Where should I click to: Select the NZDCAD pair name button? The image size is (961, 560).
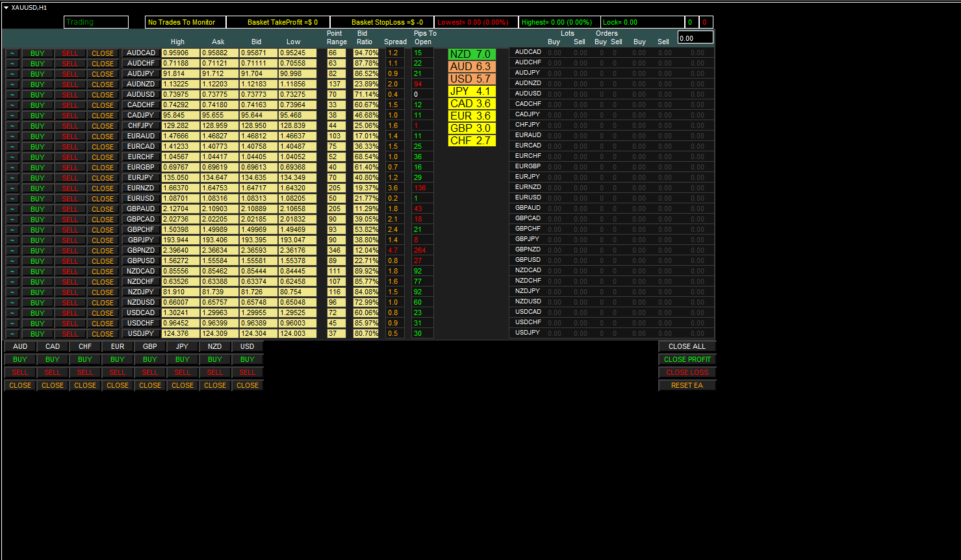(141, 271)
